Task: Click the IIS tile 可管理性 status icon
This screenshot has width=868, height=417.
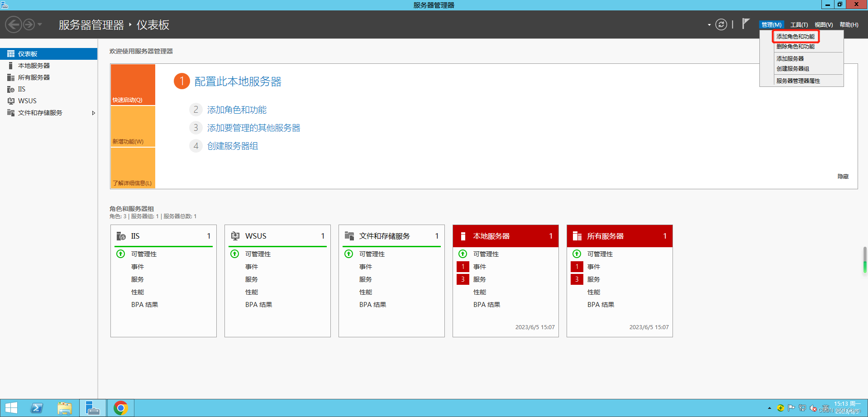Action: pos(121,254)
